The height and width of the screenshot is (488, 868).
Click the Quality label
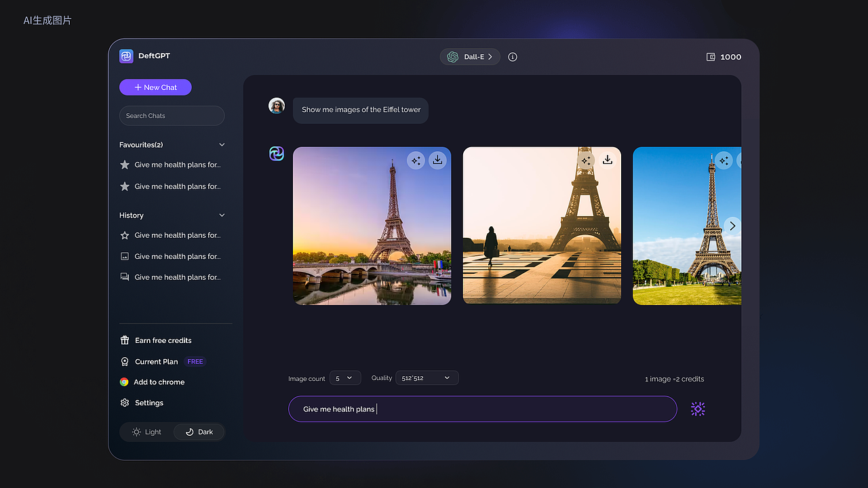point(382,378)
